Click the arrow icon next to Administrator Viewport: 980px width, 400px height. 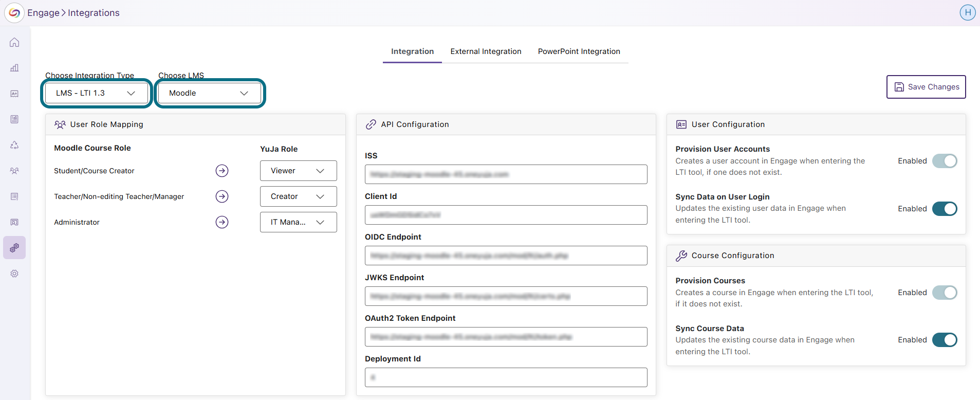point(222,222)
